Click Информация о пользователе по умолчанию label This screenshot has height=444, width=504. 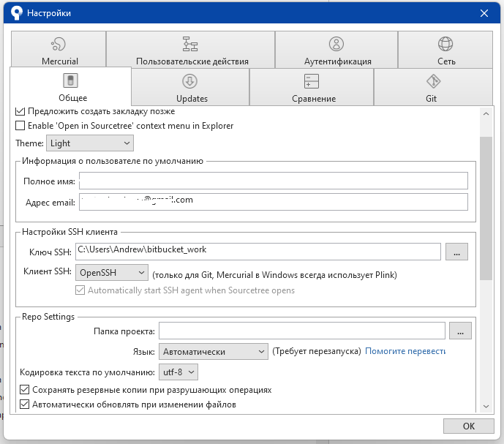pyautogui.click(x=113, y=161)
